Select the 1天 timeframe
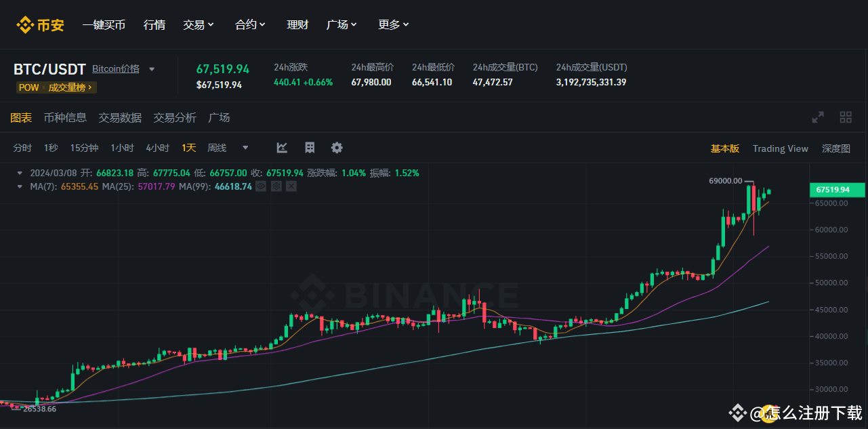The image size is (868, 429). [x=188, y=148]
